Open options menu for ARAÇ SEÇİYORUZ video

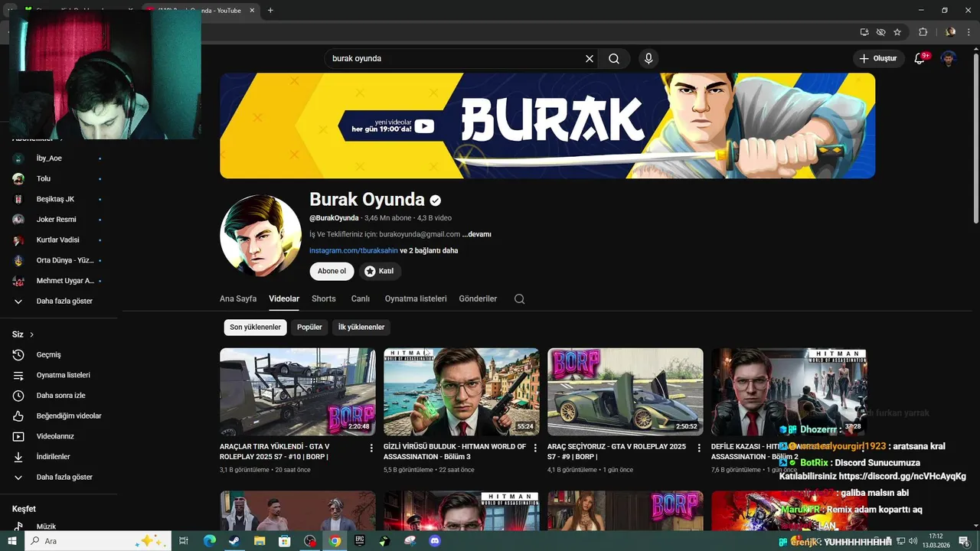tap(699, 448)
